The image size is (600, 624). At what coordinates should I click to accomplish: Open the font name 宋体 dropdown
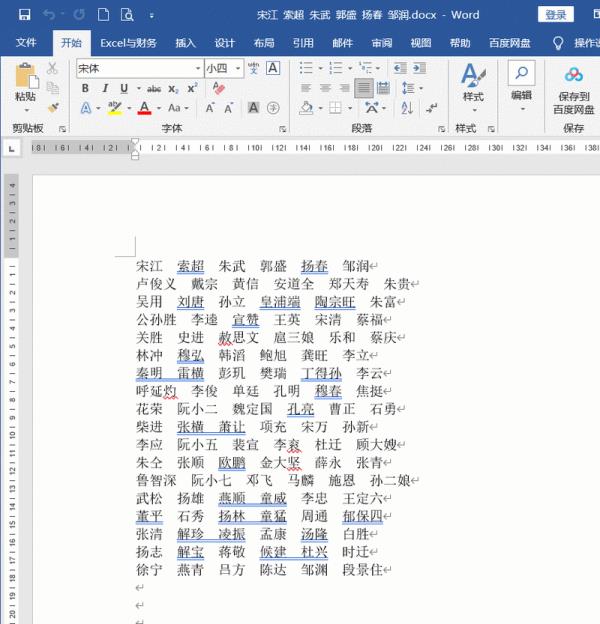click(198, 68)
